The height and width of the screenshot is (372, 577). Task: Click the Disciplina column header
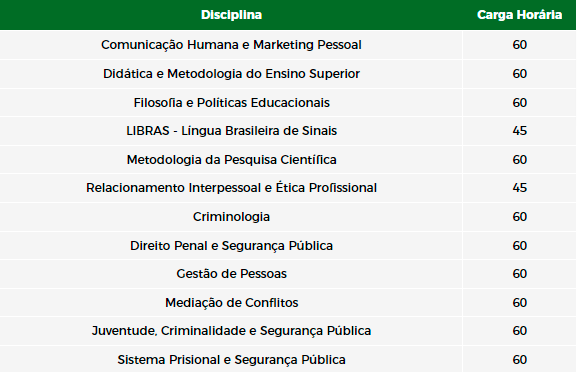231,15
